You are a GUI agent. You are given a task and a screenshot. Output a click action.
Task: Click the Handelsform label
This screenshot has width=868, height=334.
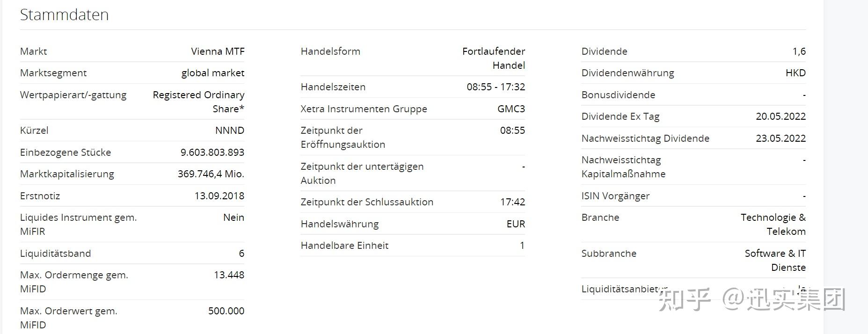[x=330, y=51]
